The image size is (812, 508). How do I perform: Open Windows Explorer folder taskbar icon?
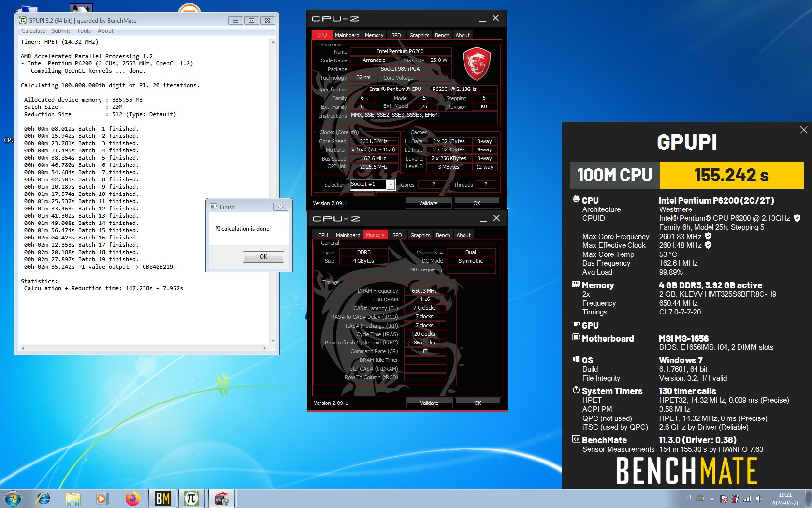click(73, 498)
